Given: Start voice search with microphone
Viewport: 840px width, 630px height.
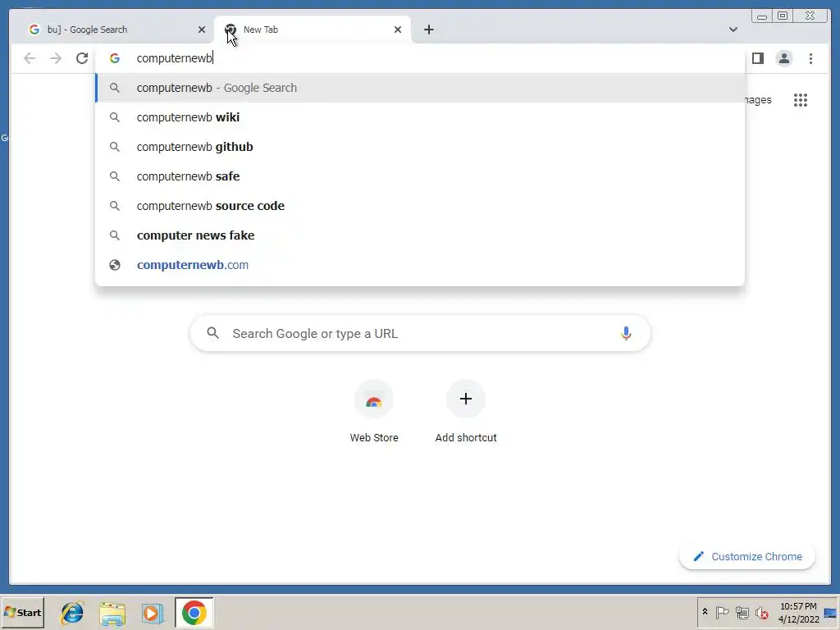Looking at the screenshot, I should [x=626, y=333].
